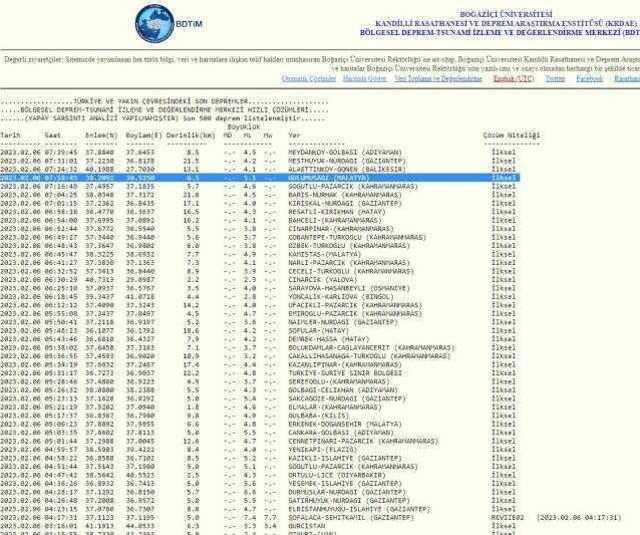Select the SAKCAGOZE-NURDAGI row
The height and width of the screenshot is (535, 640).
260,399
